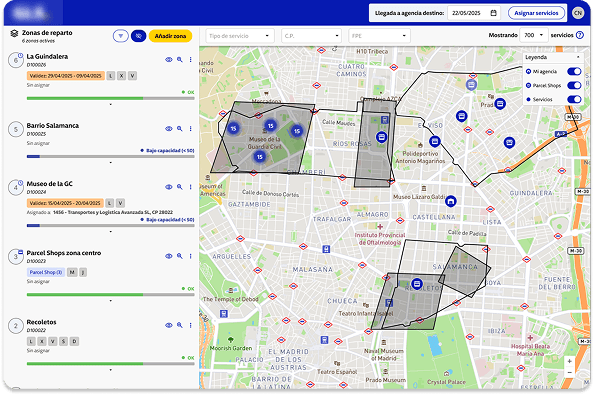The image size is (594, 395).
Task: Click map zoom in plus button
Action: [569, 361]
